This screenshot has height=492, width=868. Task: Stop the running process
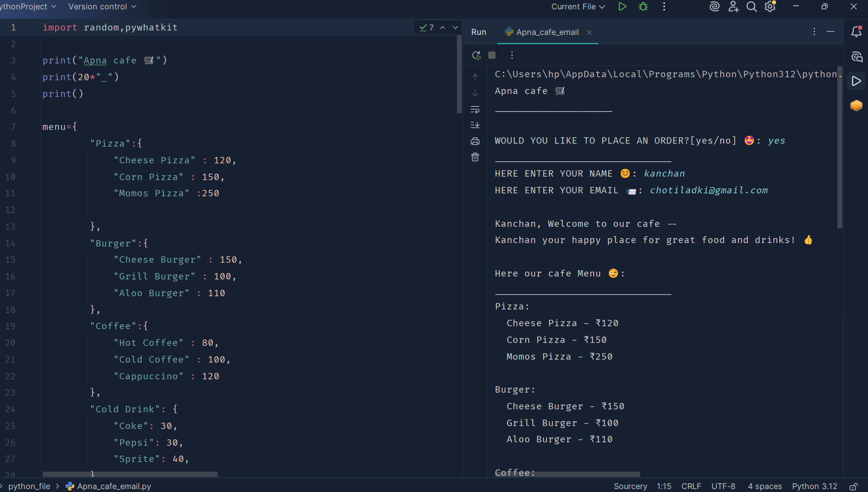(x=492, y=55)
